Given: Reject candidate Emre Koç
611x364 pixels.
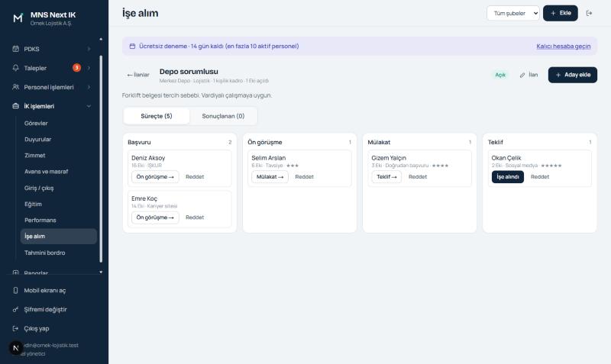Looking at the screenshot, I should coord(195,217).
